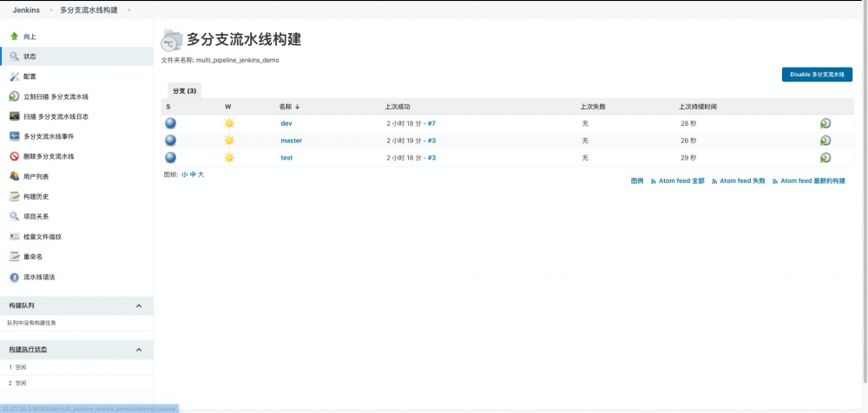This screenshot has height=413, width=868.
Task: Select the 分支 (3) tab
Action: click(x=184, y=91)
